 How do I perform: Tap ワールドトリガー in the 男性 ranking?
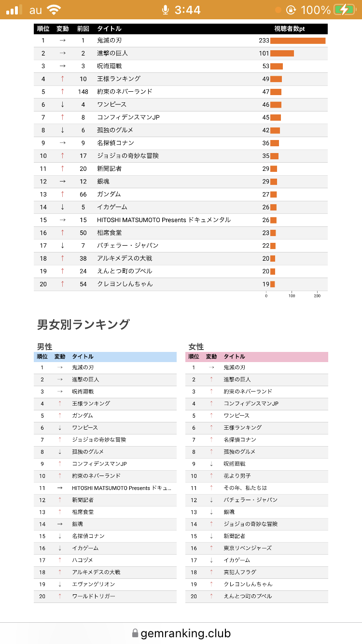coord(94,596)
